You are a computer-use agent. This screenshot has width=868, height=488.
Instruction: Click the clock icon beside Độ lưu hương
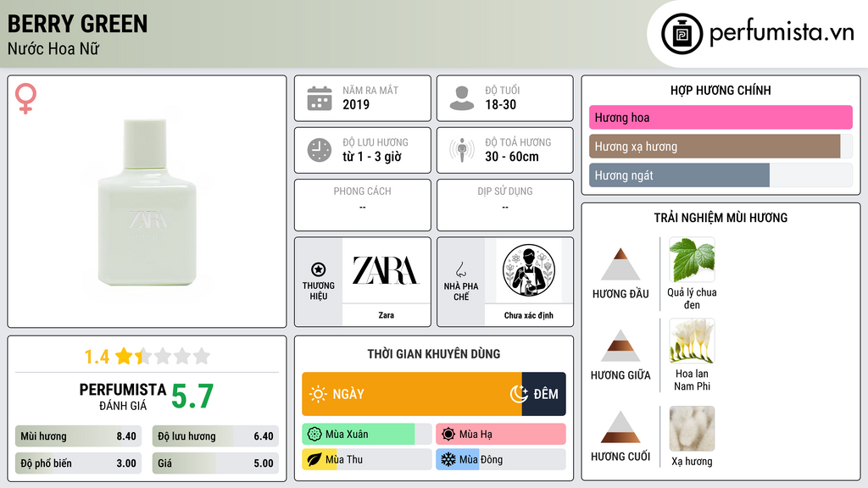coord(320,150)
